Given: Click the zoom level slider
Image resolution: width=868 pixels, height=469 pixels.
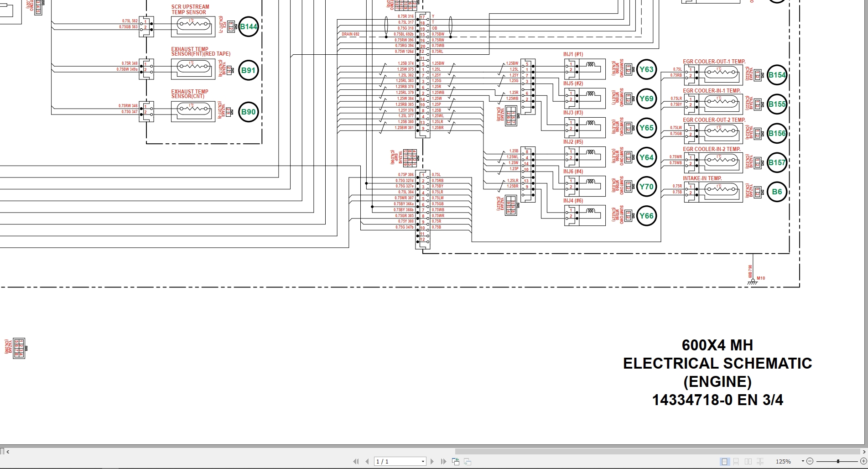Looking at the screenshot, I should pos(838,461).
